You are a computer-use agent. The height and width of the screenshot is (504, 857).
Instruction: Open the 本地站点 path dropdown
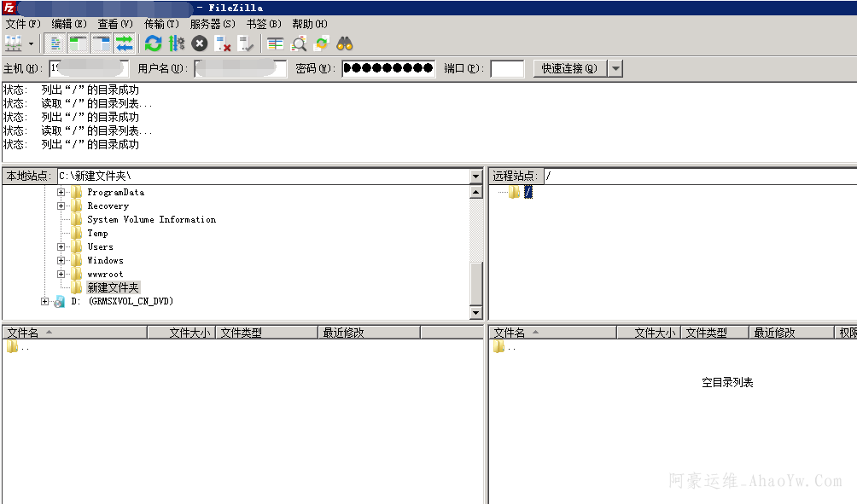(475, 176)
